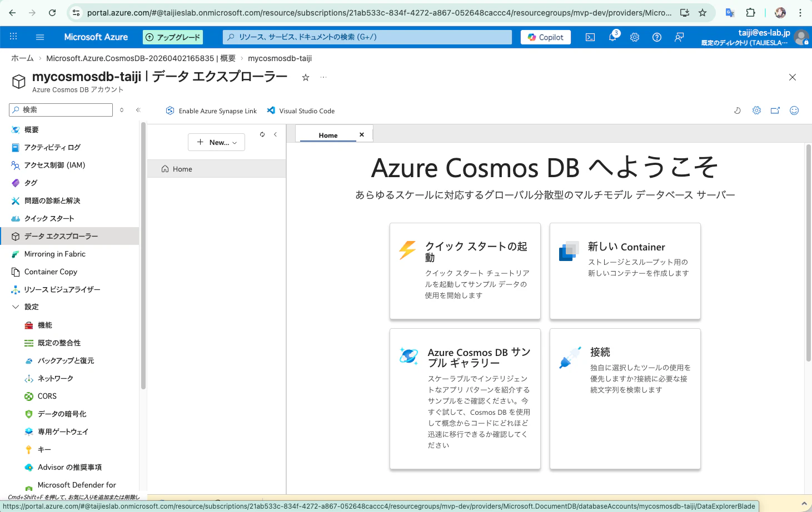Open the notifications bell
The image size is (812, 512).
pos(612,37)
